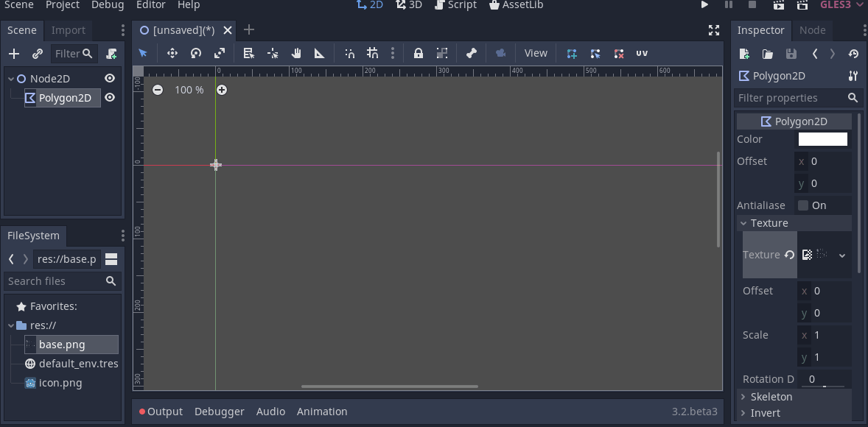
Task: Focus the scene tree Filter field
Action: click(74, 54)
